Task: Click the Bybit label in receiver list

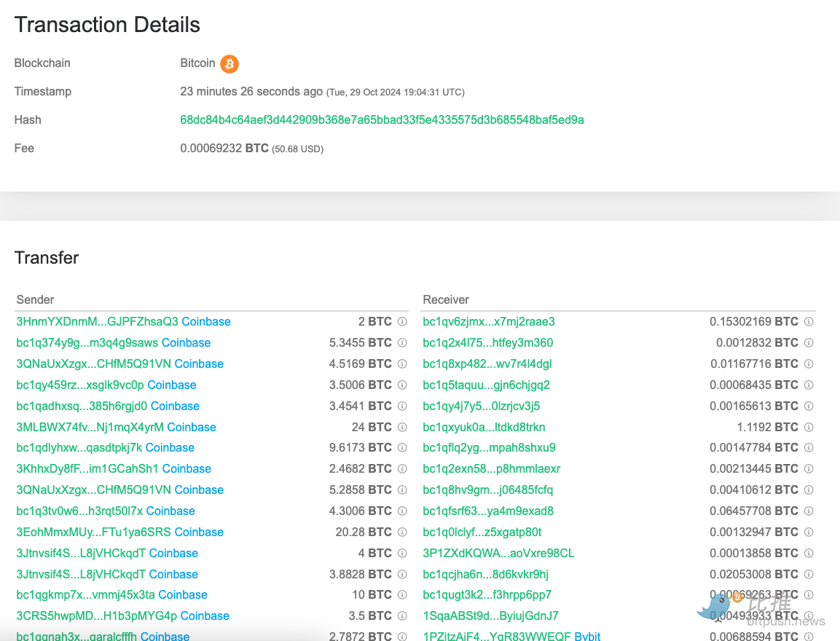Action: point(587,637)
